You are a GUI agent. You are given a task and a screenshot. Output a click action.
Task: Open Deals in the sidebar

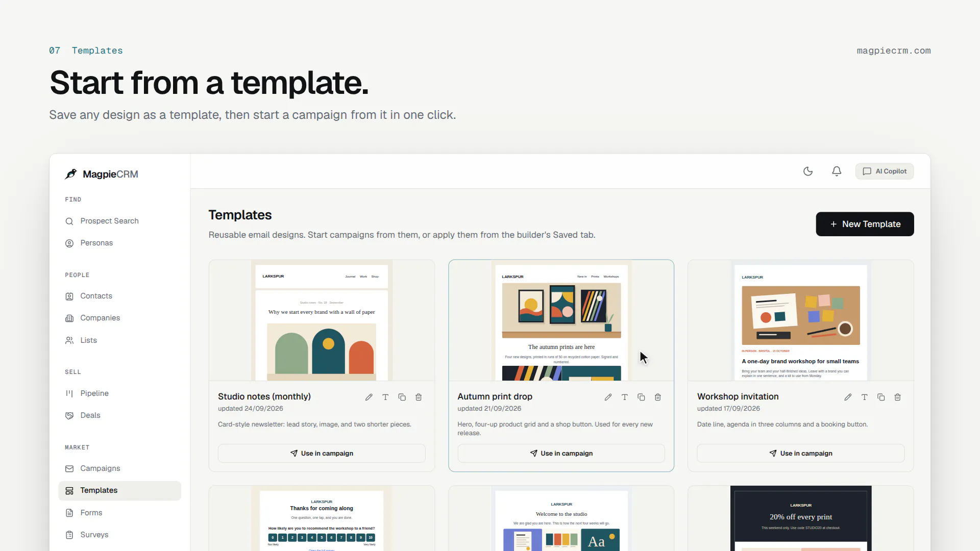point(120,415)
